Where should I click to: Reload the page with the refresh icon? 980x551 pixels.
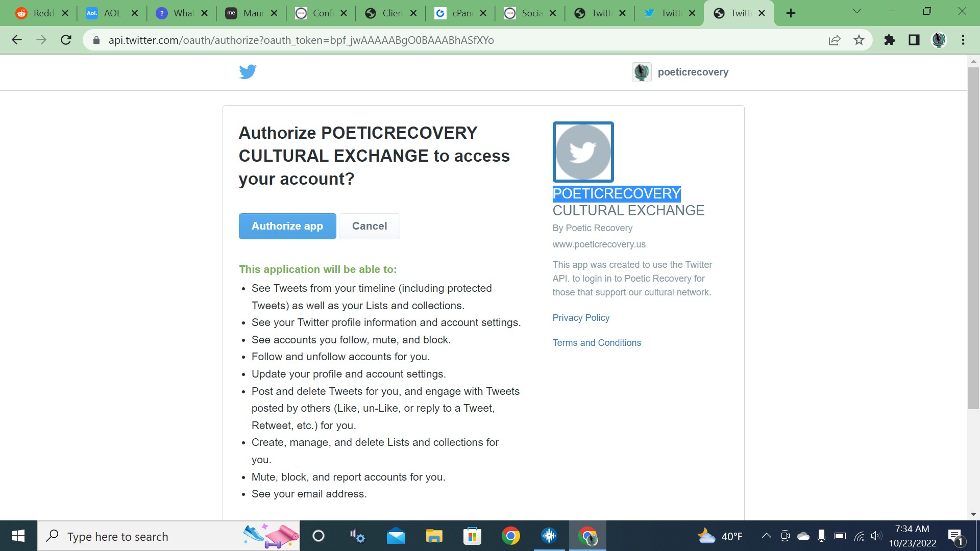point(66,40)
